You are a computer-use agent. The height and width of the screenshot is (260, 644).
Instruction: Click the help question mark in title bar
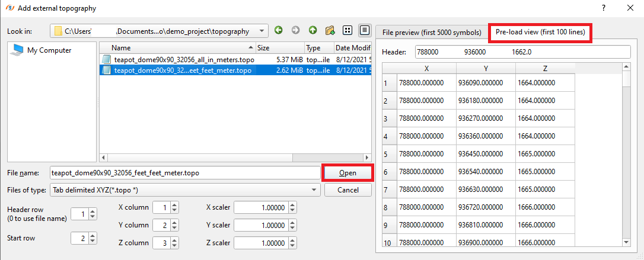coord(604,7)
